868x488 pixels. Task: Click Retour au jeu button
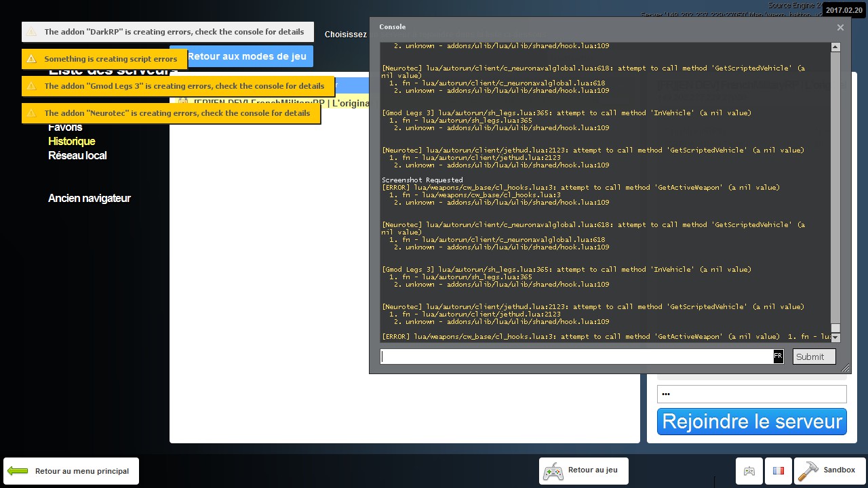click(583, 470)
